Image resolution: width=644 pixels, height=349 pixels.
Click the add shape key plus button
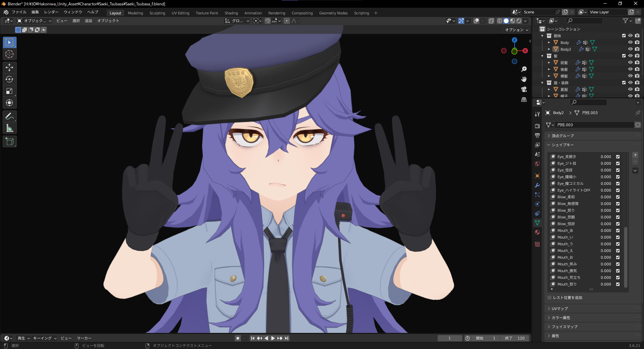click(635, 155)
